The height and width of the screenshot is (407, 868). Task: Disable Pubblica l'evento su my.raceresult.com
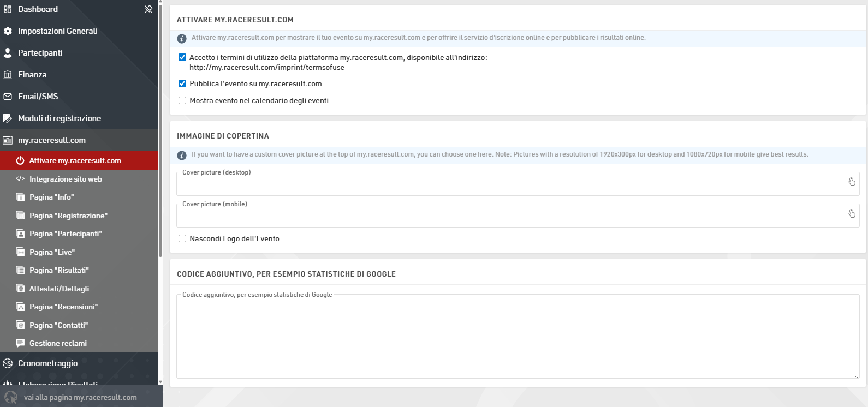[182, 83]
